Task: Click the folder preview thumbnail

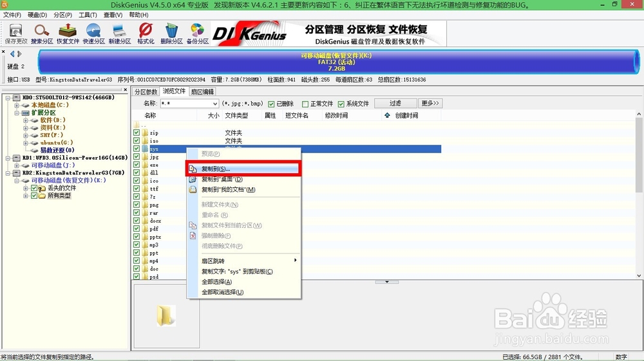Action: [x=166, y=315]
